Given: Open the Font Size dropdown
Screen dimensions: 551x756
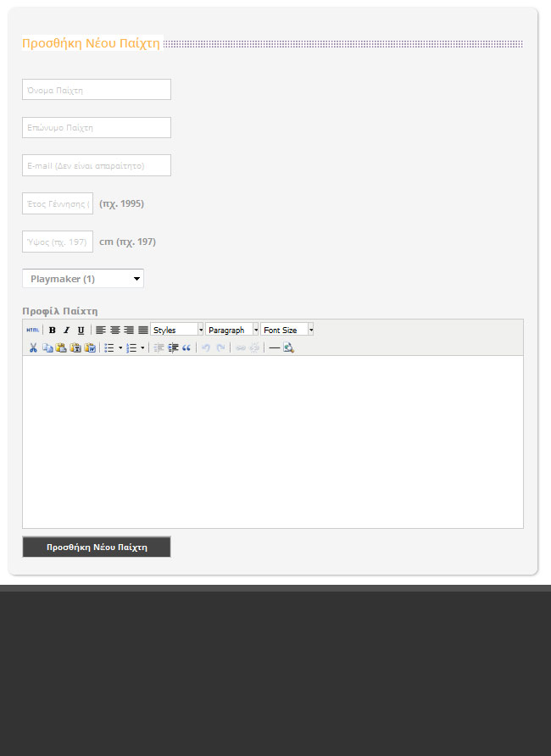Looking at the screenshot, I should (287, 330).
